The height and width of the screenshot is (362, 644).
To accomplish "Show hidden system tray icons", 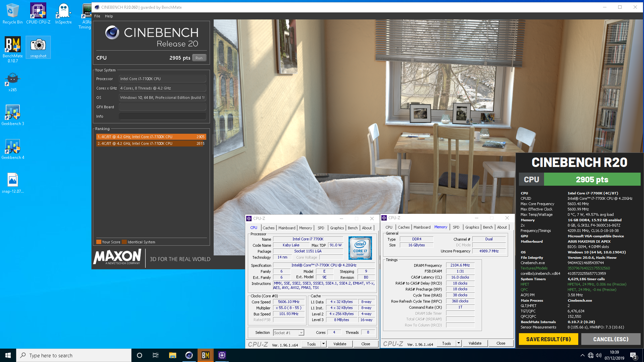I will click(582, 355).
